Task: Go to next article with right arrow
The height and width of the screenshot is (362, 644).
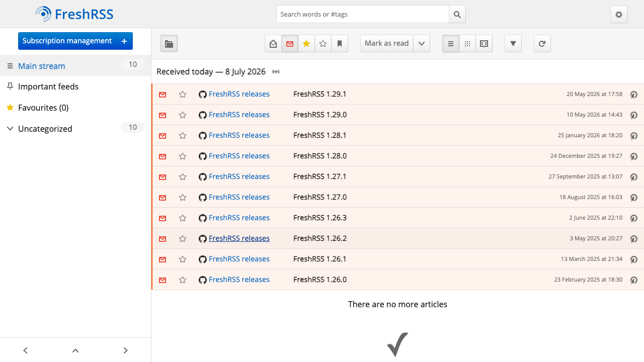Action: point(126,350)
